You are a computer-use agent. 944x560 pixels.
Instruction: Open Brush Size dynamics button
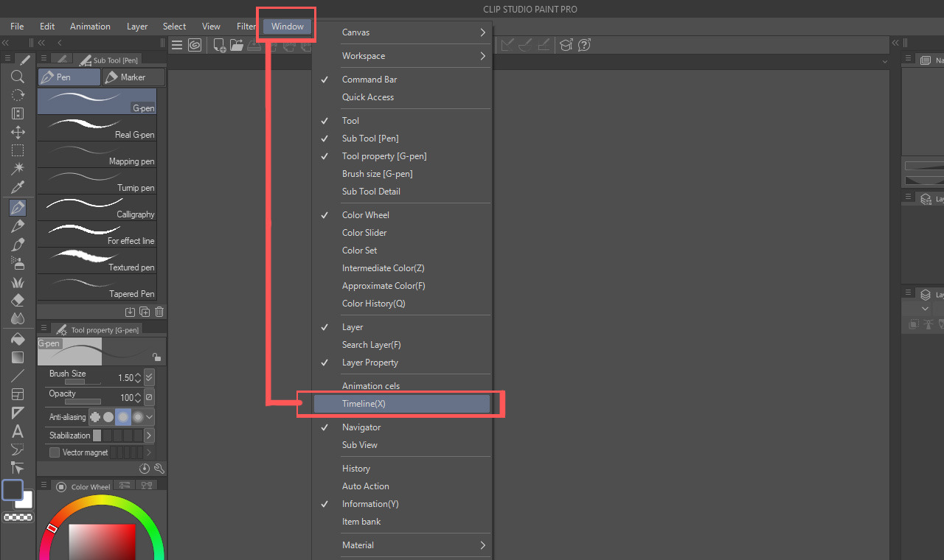[x=149, y=377]
